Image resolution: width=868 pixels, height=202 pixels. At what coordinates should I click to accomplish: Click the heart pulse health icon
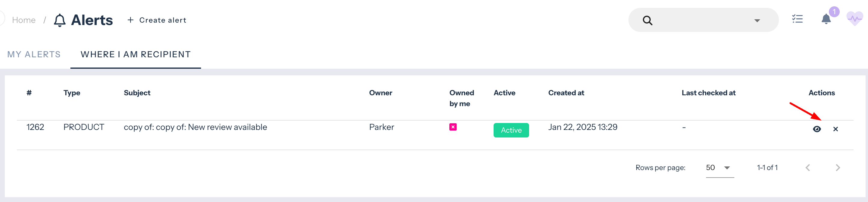(x=854, y=19)
